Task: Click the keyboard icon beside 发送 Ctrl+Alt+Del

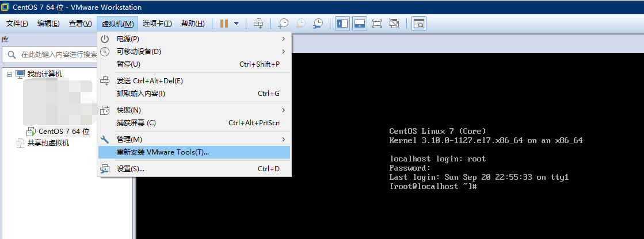Action: 105,81
